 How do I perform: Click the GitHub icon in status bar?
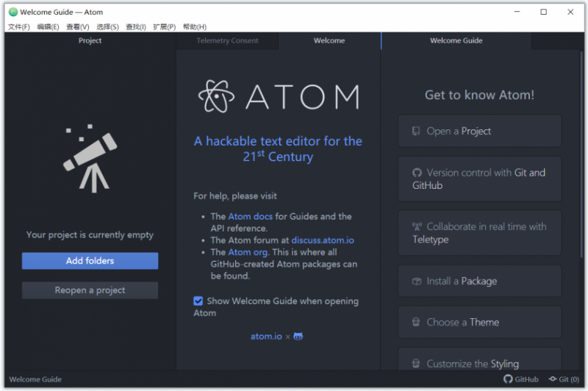coord(508,379)
